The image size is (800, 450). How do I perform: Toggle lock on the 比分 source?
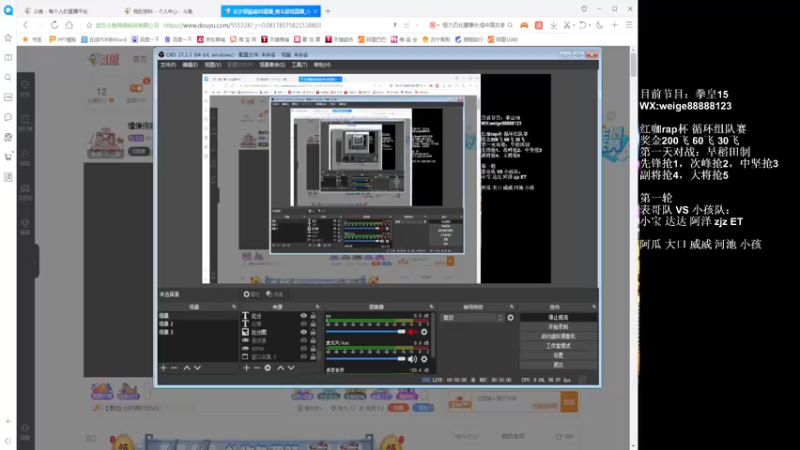click(x=313, y=316)
